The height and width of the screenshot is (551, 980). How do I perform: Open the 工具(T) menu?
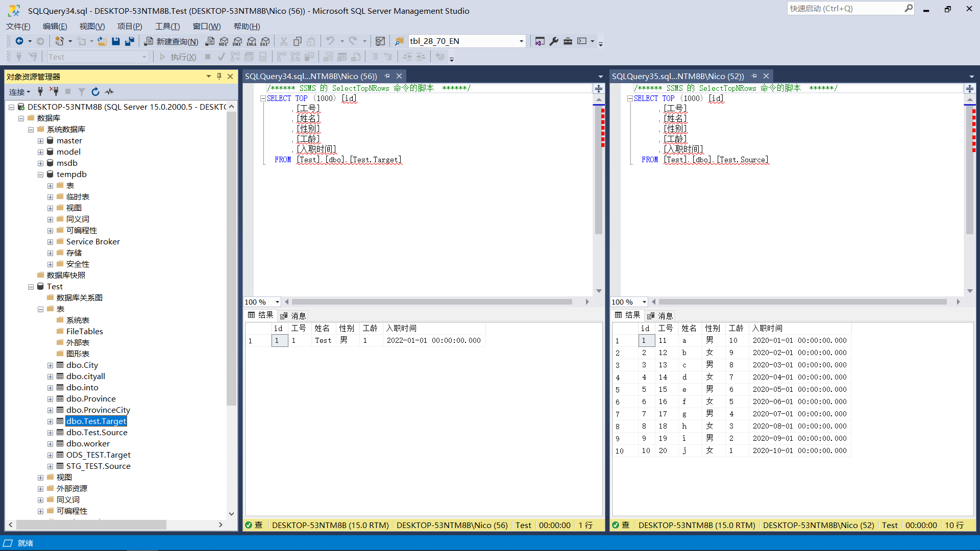167,27
